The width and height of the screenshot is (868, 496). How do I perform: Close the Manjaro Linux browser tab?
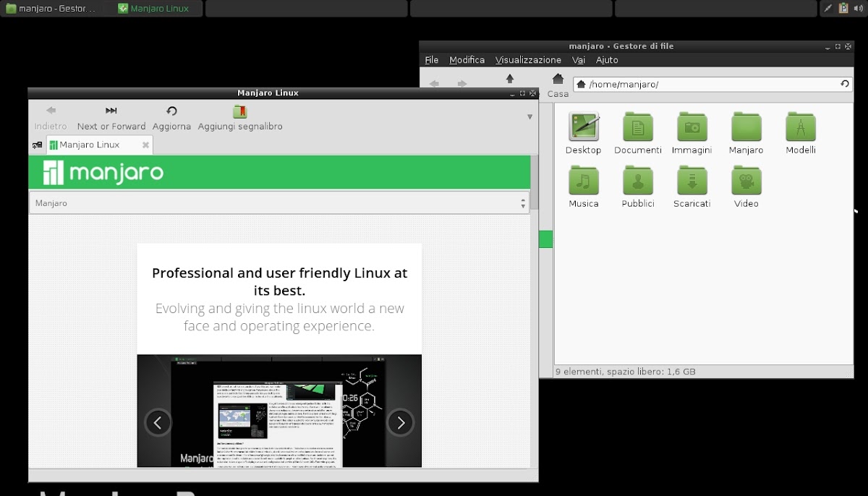point(145,145)
